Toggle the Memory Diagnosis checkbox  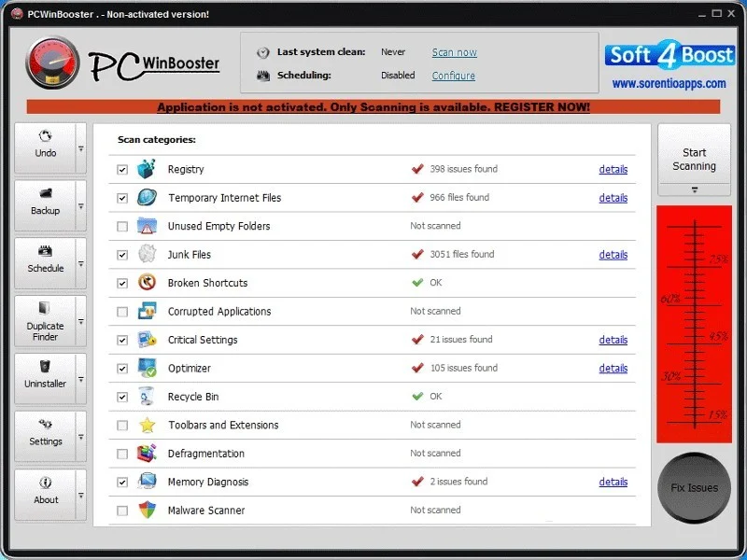click(x=122, y=483)
